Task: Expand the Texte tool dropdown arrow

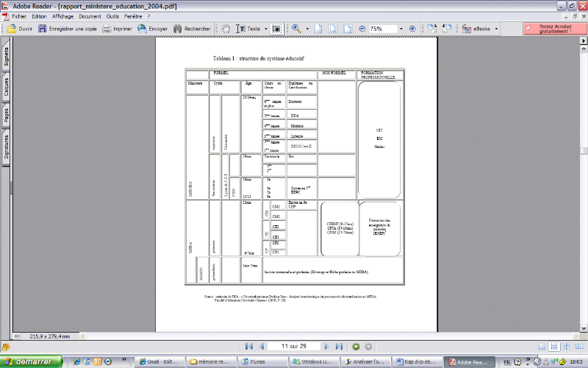Action: point(266,29)
